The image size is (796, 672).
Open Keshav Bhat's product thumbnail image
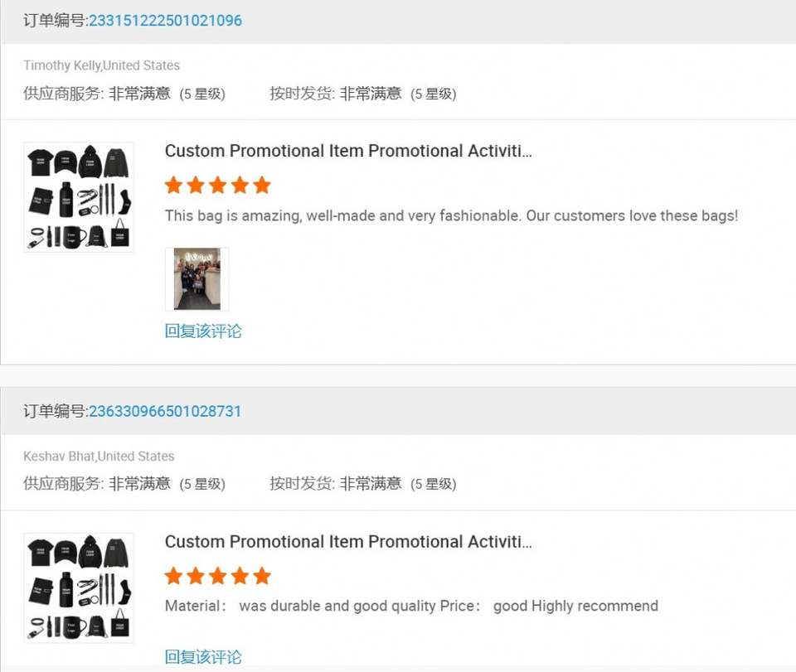click(79, 587)
